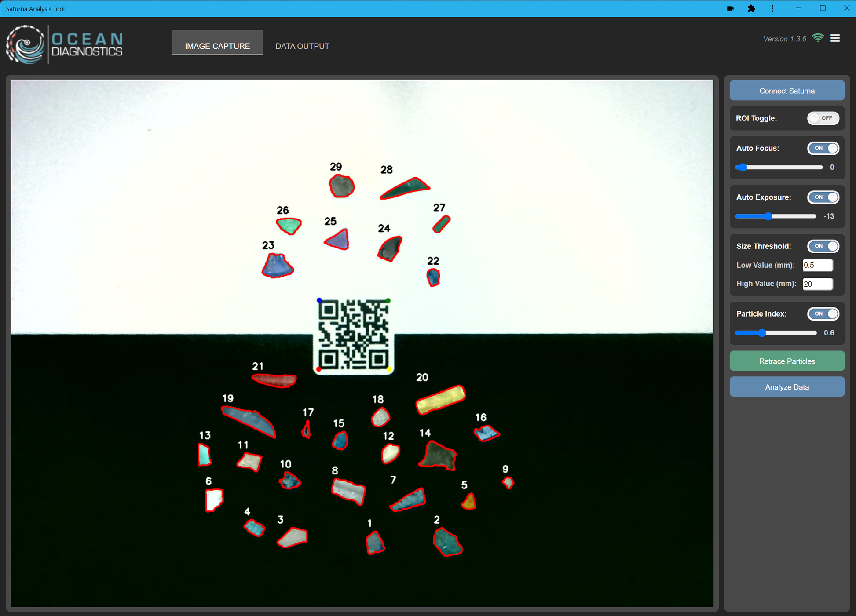Viewport: 856px width, 616px height.
Task: Switch to the DATA OUTPUT tab
Action: [x=302, y=46]
